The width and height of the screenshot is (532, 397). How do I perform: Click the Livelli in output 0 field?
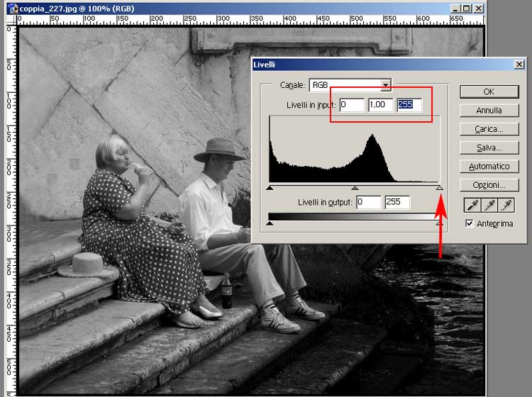click(x=368, y=202)
